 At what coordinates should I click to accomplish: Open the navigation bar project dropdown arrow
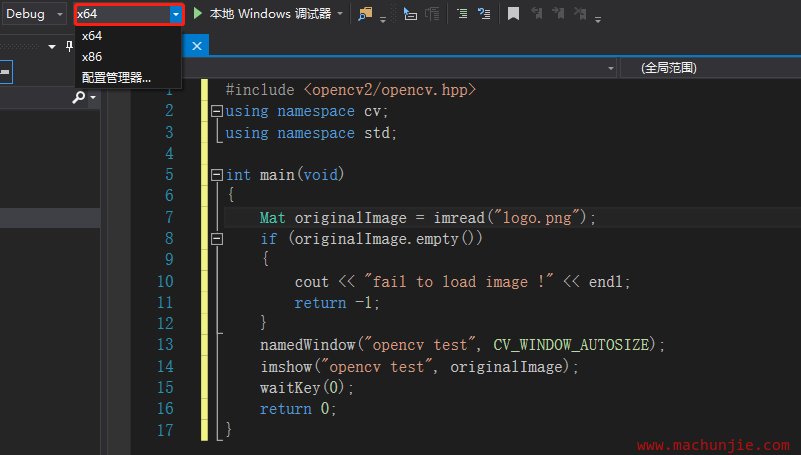[x=610, y=68]
